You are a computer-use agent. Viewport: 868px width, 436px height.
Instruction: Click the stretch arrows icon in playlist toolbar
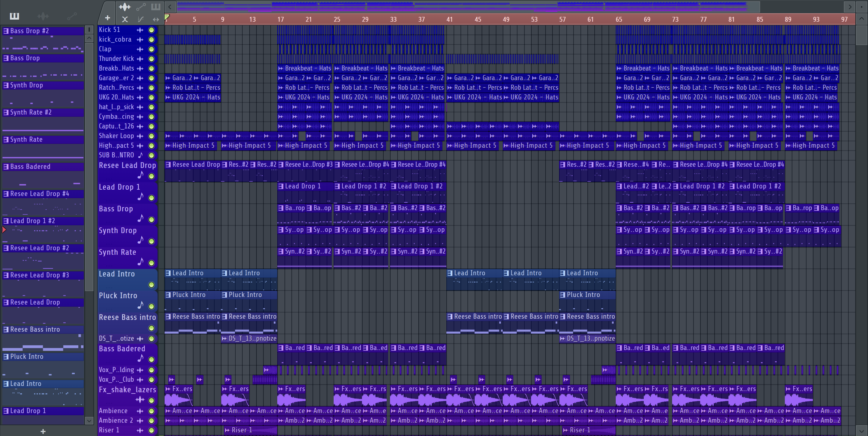pos(156,19)
